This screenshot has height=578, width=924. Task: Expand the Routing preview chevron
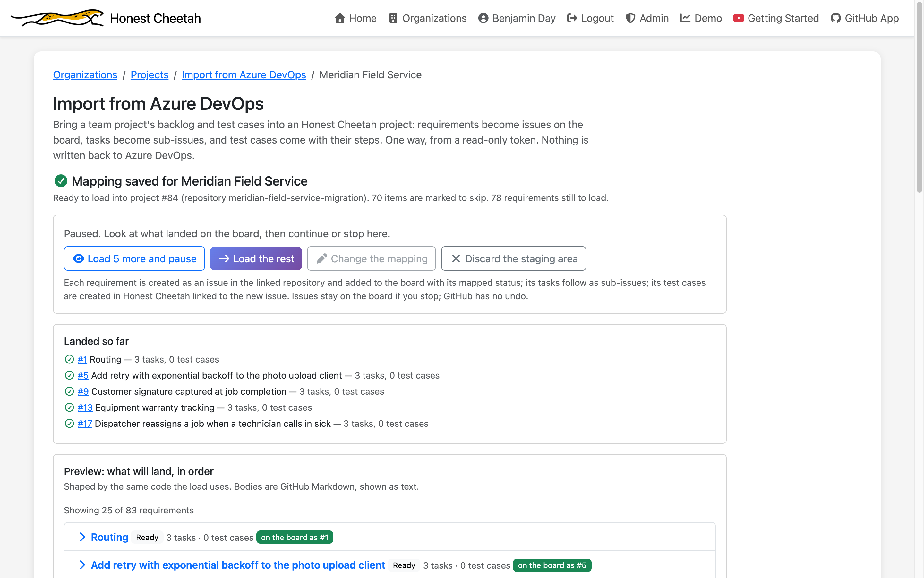point(82,537)
